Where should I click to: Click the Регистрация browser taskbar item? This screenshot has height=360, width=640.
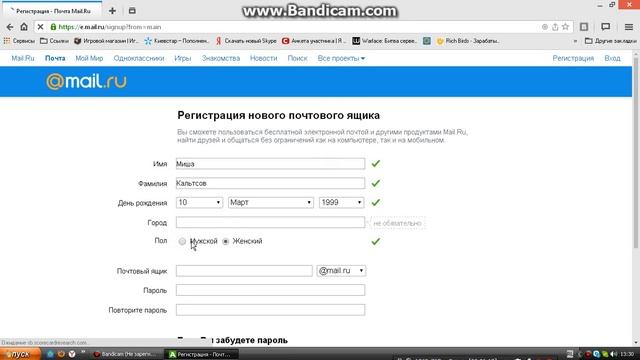201,354
